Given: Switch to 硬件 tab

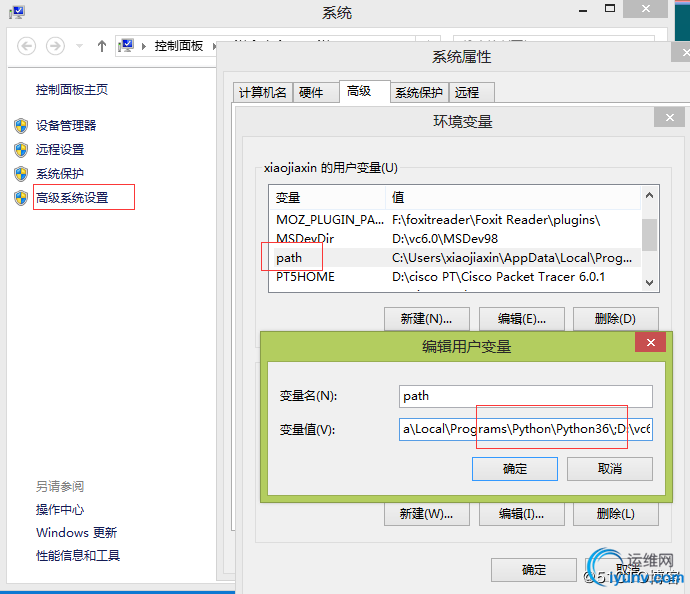Looking at the screenshot, I should point(316,92).
